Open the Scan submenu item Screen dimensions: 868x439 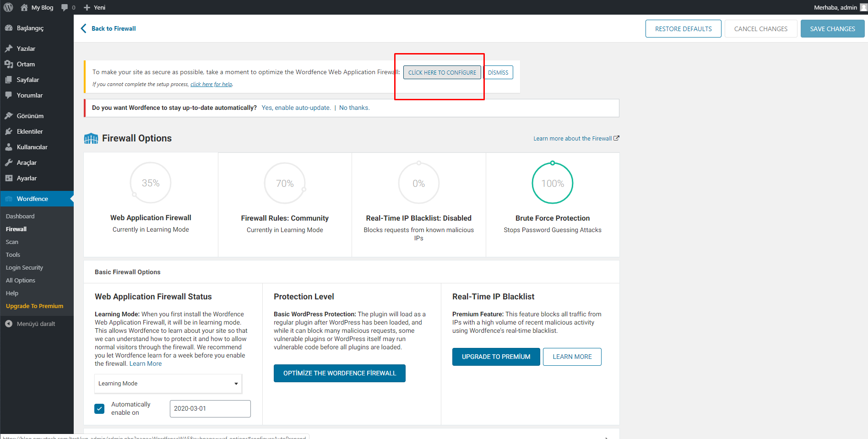point(12,242)
